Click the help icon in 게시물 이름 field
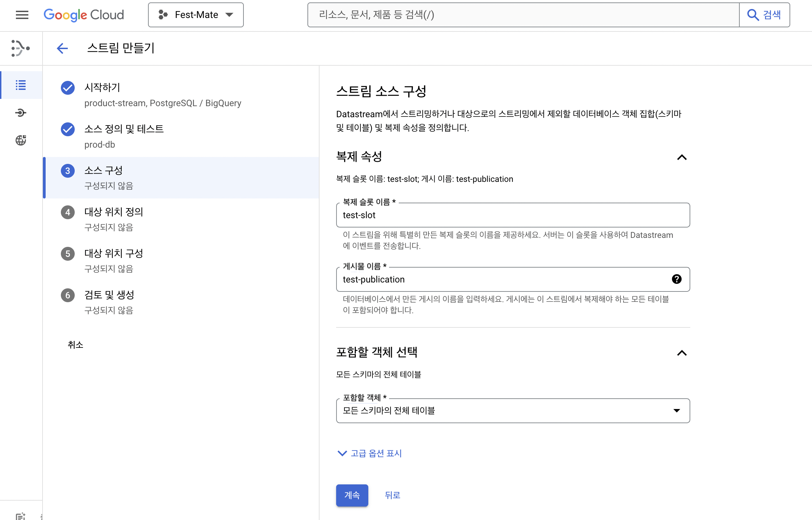This screenshot has height=520, width=812. [x=677, y=279]
